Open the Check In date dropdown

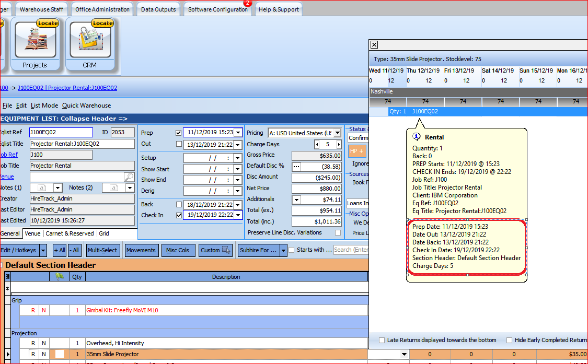[238, 215]
